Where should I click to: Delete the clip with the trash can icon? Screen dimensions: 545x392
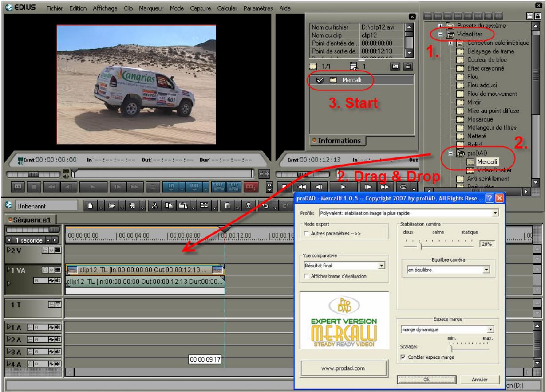pos(227,205)
